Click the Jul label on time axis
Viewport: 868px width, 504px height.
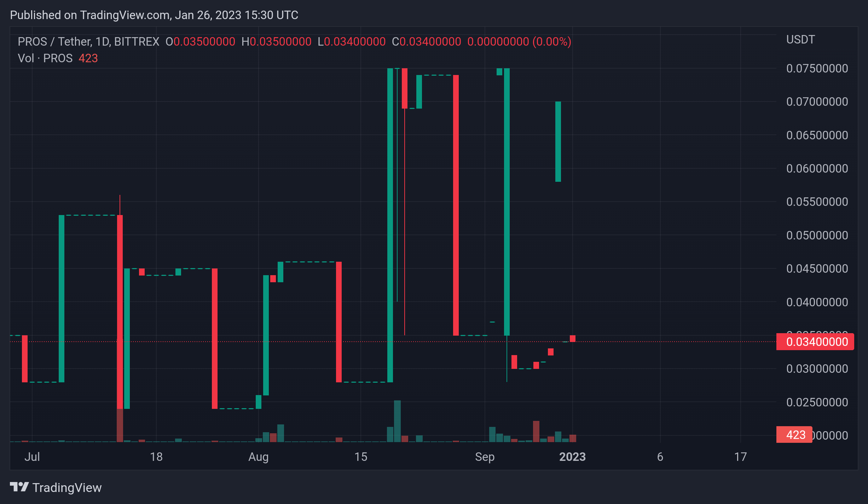32,457
